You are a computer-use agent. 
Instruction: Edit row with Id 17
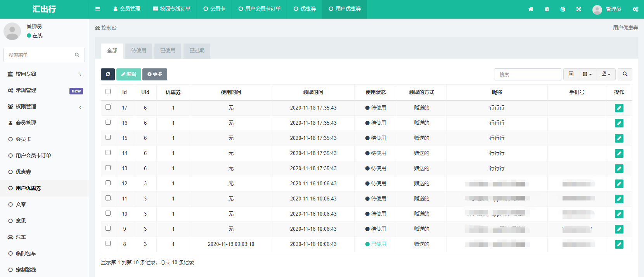[619, 108]
